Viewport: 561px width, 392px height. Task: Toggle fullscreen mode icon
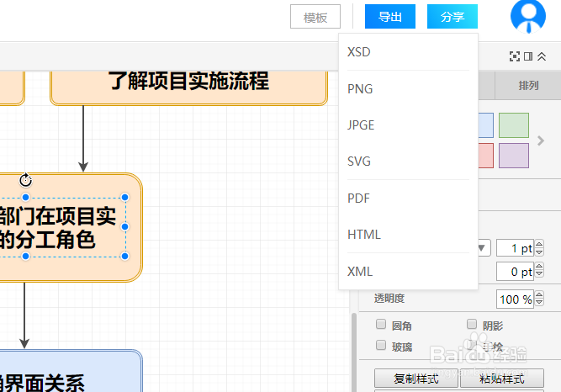click(515, 56)
